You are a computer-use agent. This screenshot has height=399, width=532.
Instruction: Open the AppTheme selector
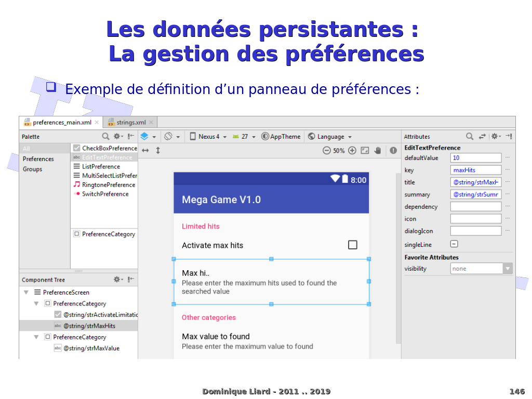pos(281,137)
